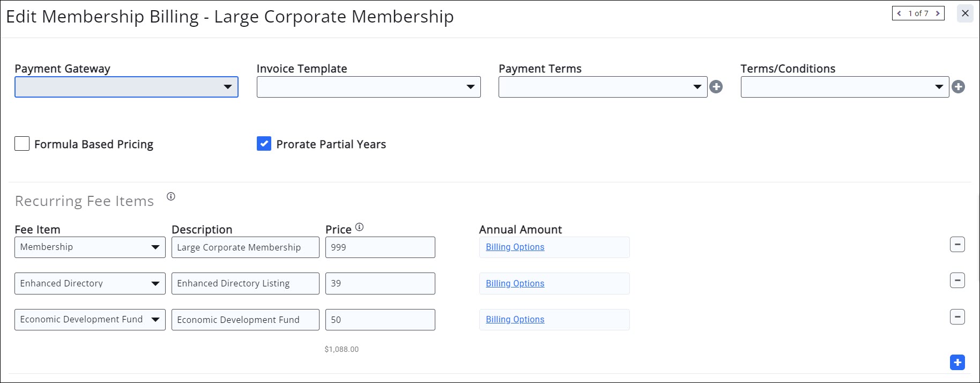Open the Terms/Conditions dropdown

tap(844, 87)
